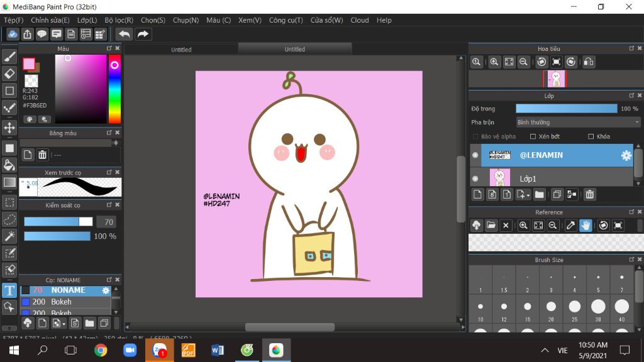Open a reference image with folder icon
Screen dimensions: 644x362
[x=491, y=226]
